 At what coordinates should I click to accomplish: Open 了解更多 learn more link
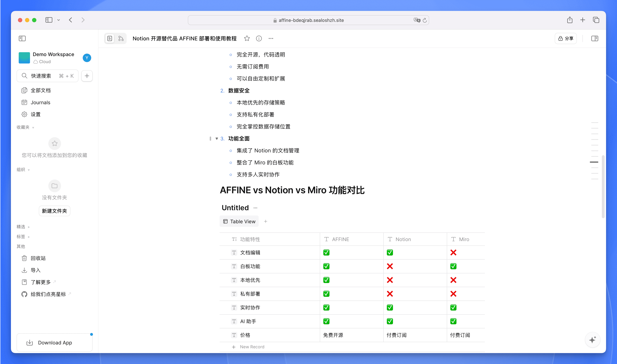55,282
